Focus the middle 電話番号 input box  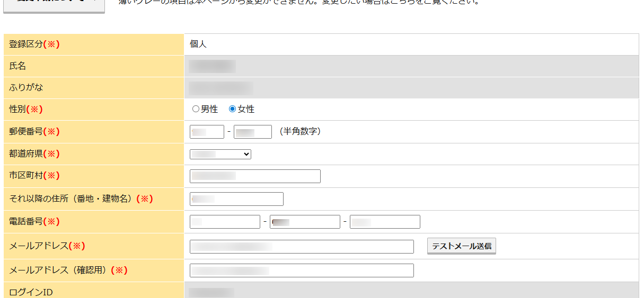pyautogui.click(x=305, y=222)
